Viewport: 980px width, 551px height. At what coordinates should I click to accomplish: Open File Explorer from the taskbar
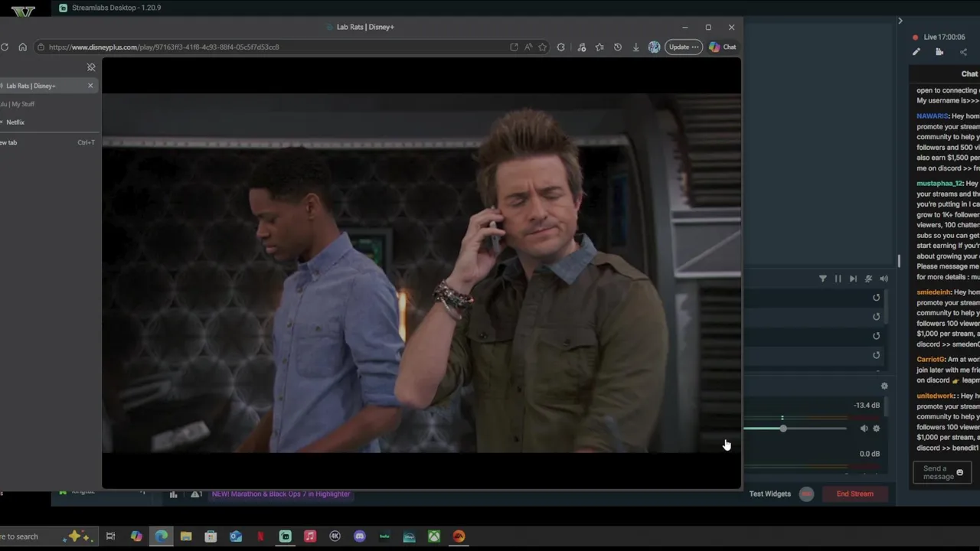[186, 536]
